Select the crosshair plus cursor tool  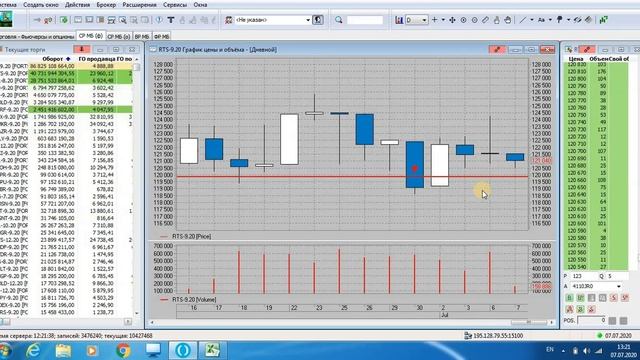[434, 20]
